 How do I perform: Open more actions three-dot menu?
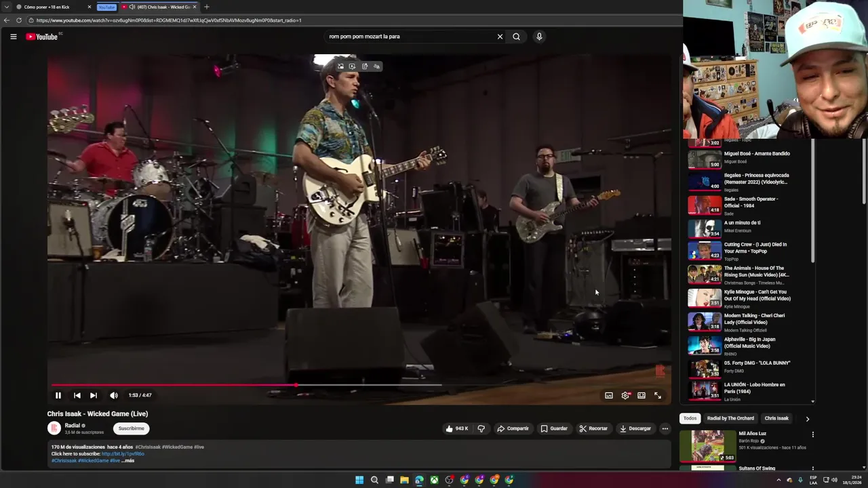pyautogui.click(x=665, y=428)
